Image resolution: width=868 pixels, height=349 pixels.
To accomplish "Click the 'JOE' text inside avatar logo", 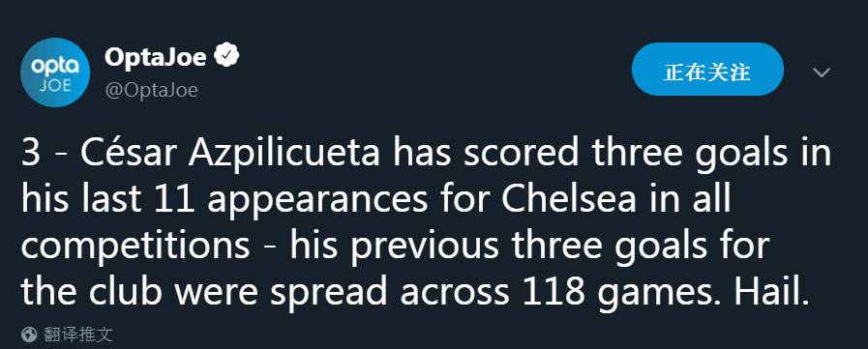I will 55,87.
